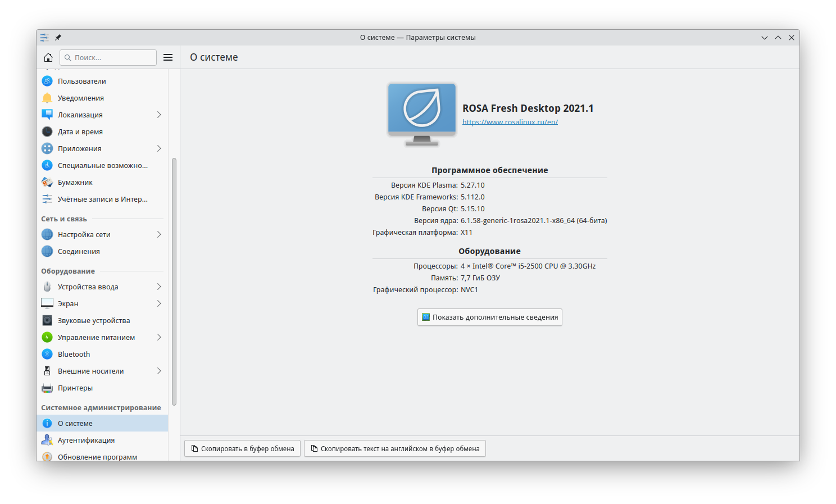The image size is (836, 504).
Task: Click the Системное администрирование sidebar heading
Action: click(x=101, y=407)
